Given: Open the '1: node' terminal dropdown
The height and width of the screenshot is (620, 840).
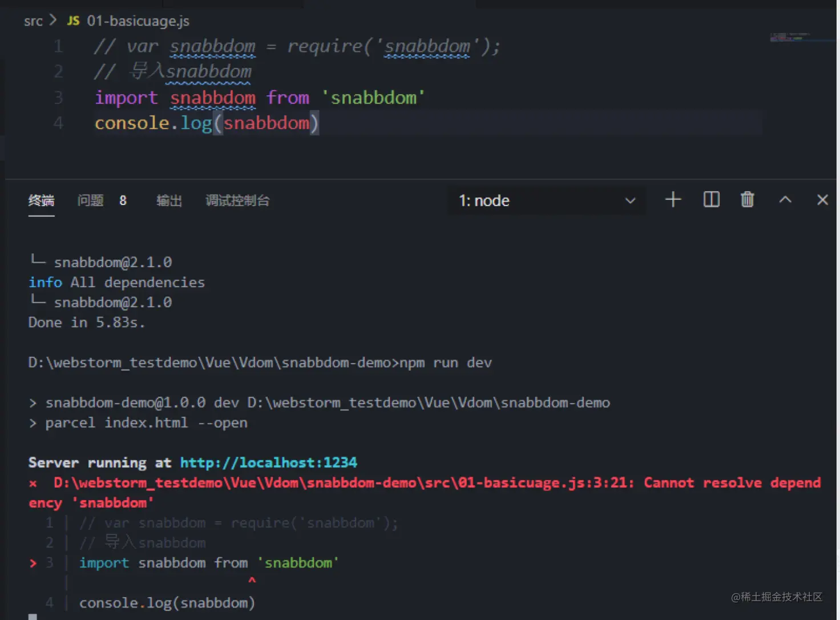Looking at the screenshot, I should point(547,200).
